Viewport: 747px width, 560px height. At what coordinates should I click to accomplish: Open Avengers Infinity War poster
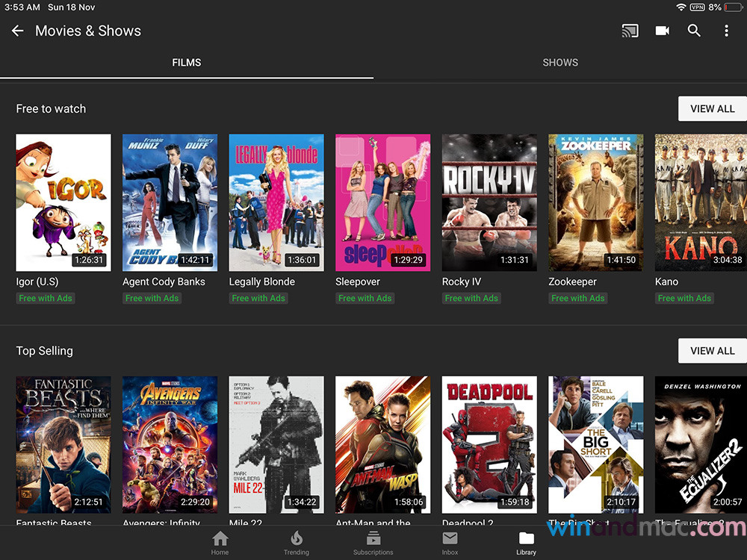(x=170, y=444)
